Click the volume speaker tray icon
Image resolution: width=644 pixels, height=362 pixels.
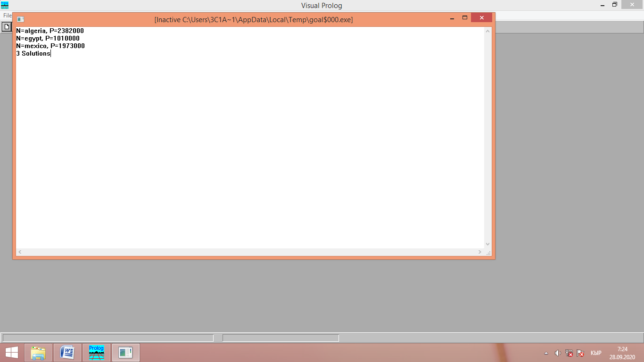tap(558, 353)
